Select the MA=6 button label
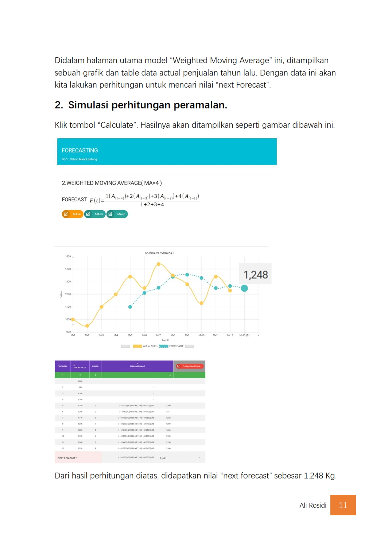Viewport: 392px width, 554px height. click(121, 214)
